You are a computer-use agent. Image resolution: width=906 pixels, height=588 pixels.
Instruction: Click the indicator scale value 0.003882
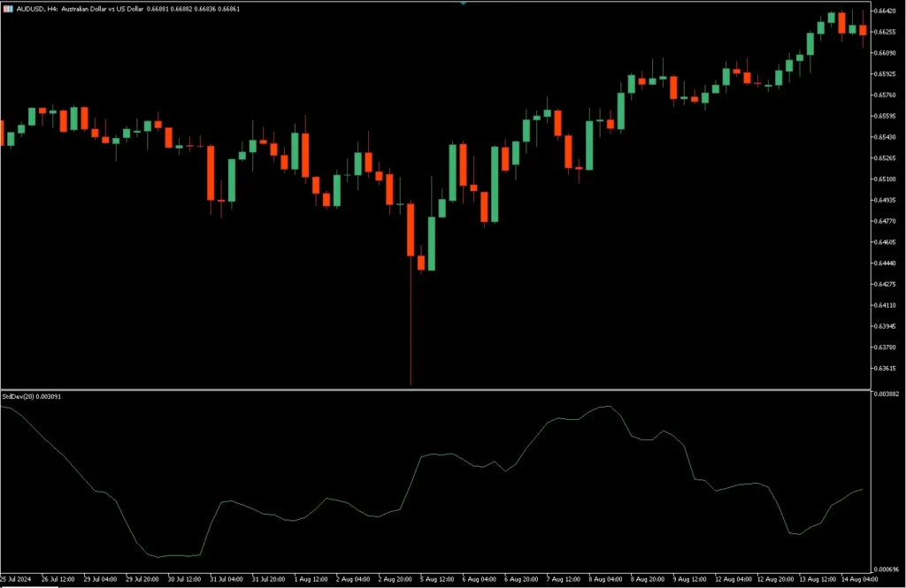tap(885, 395)
